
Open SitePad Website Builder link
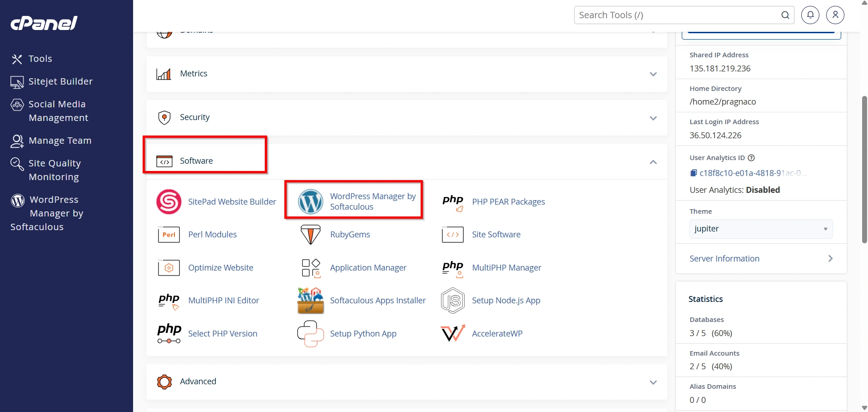232,201
